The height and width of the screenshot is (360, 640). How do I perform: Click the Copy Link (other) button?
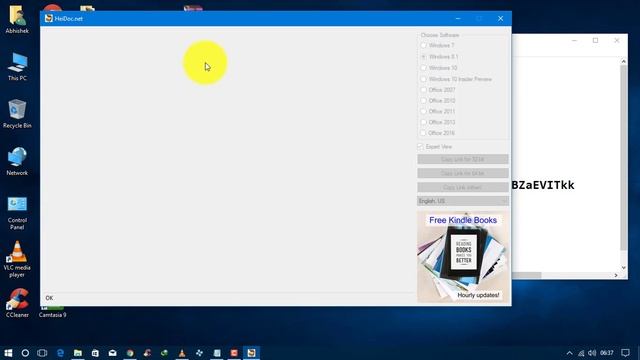pos(462,187)
